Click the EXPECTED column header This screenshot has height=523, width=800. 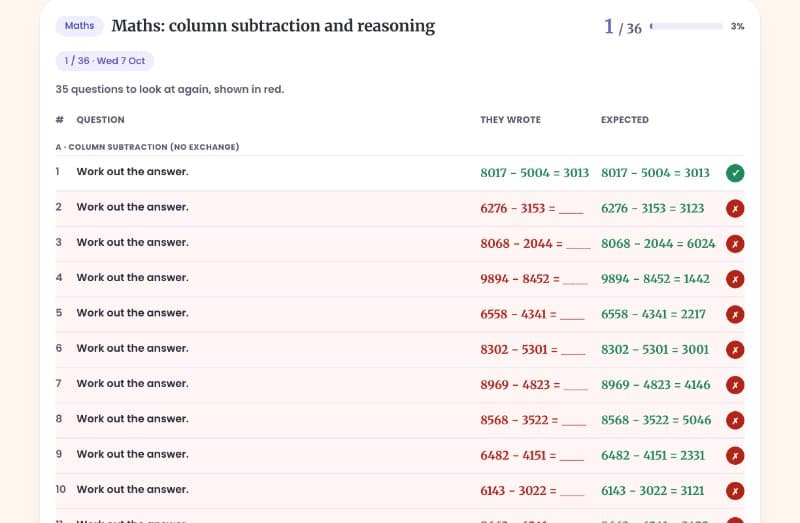[x=624, y=120]
